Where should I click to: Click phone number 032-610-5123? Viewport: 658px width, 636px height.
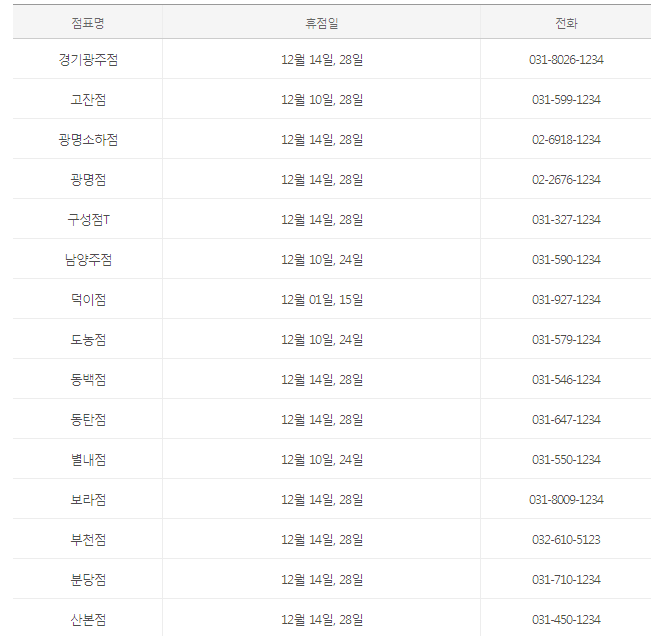tap(566, 540)
